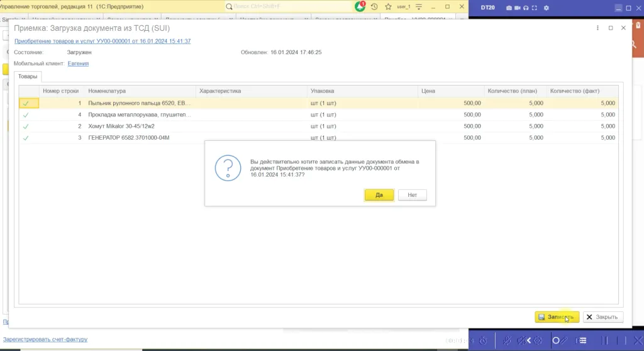Click the Записать button with the disk icon
Viewport: 644px width, 351px height.
click(557, 317)
